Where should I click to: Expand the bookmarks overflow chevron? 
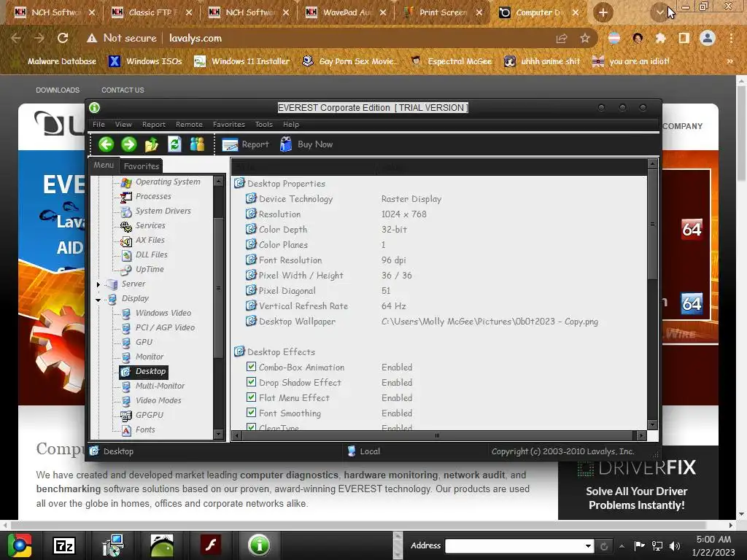pyautogui.click(x=729, y=61)
